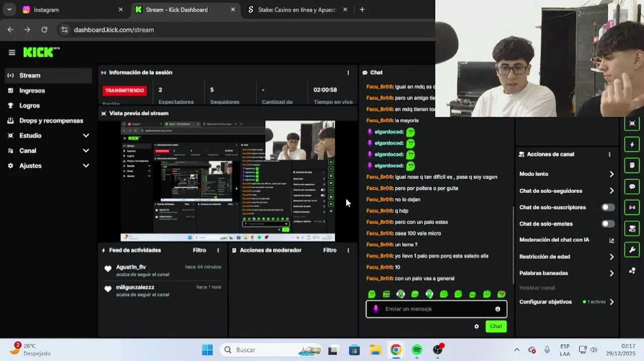This screenshot has width=644, height=361.
Task: Open chat settings gear icon
Action: point(476,326)
